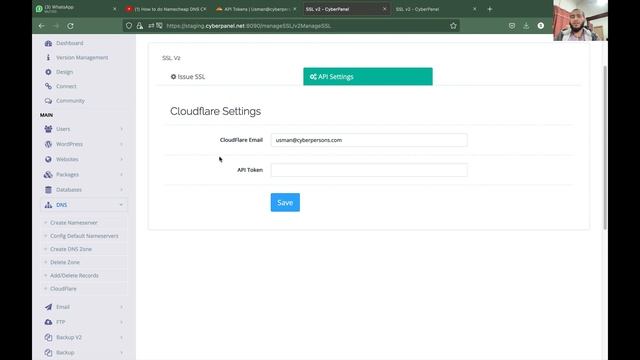Click the API Token input field
Screen dimensions: 640x360
(369, 170)
